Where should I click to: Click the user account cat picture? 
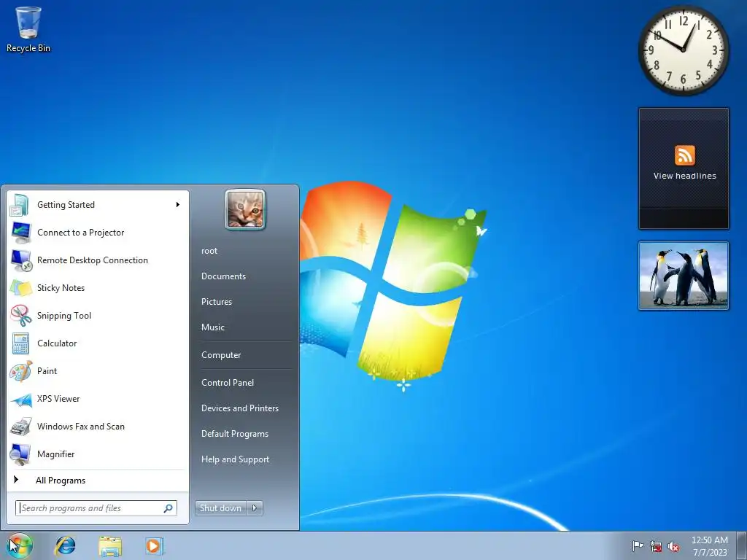pos(245,209)
